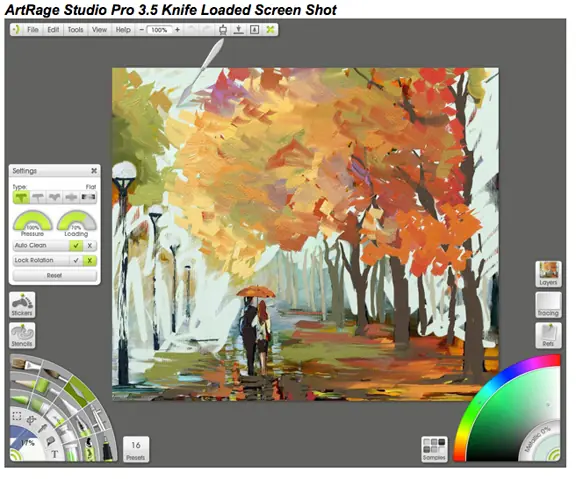Click the 100% zoom field

point(159,30)
